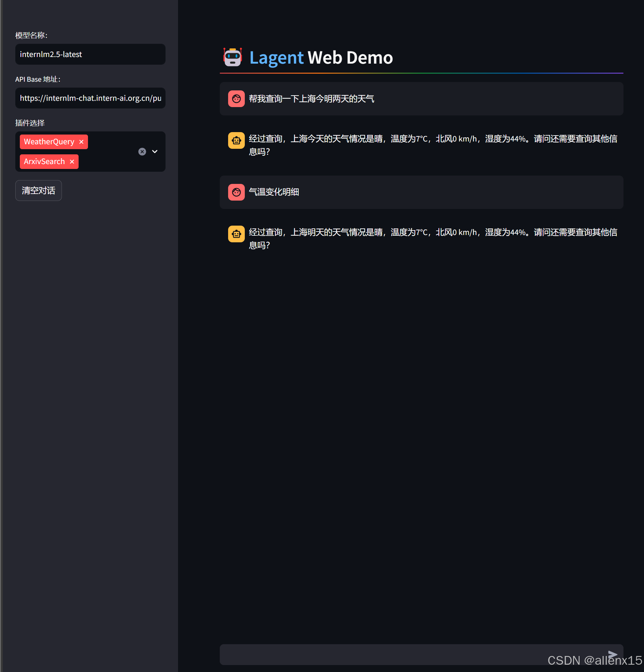Click the robot avatar on today's weather reply
This screenshot has height=672, width=644.
tap(236, 140)
